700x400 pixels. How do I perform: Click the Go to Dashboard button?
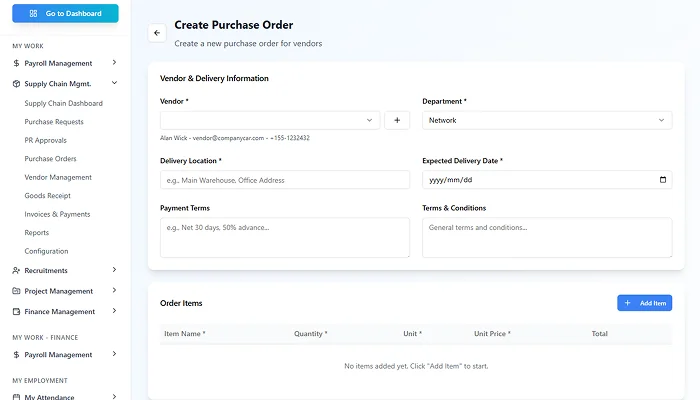tap(65, 14)
